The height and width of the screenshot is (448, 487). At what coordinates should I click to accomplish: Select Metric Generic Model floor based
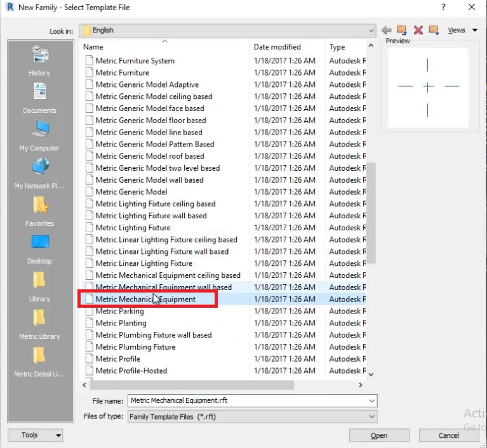(x=150, y=120)
